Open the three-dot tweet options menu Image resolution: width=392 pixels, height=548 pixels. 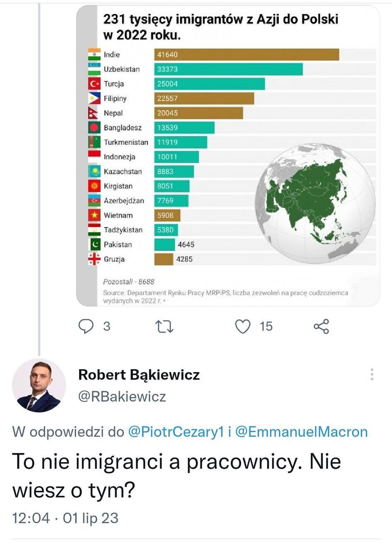click(x=372, y=374)
